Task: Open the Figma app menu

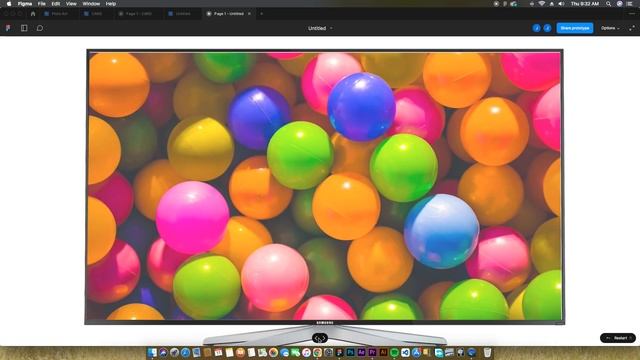Action: pyautogui.click(x=25, y=4)
